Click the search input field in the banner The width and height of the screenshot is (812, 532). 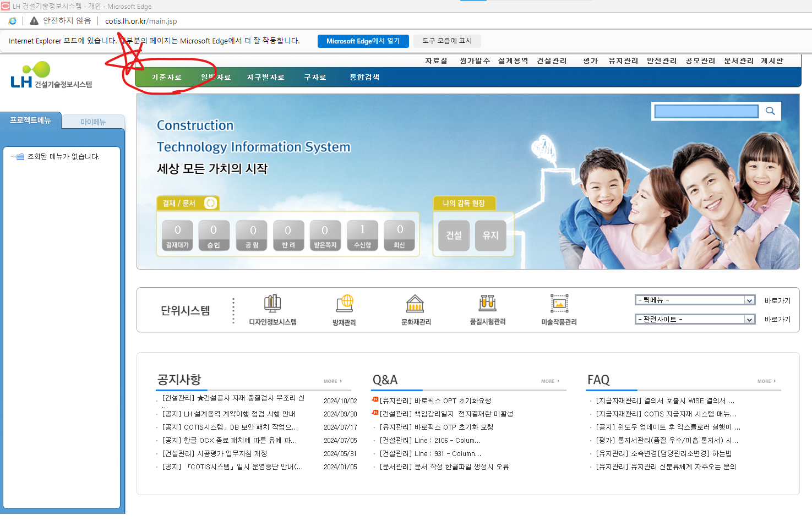705,111
